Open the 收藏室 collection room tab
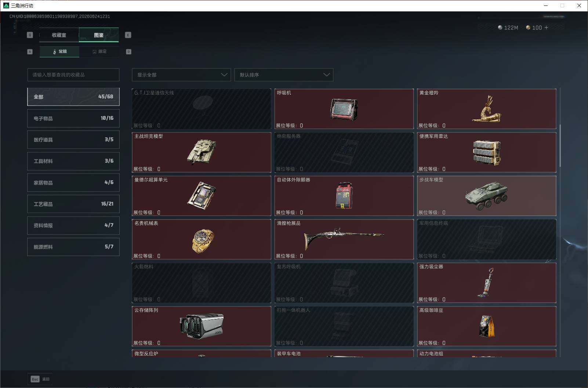 point(59,35)
